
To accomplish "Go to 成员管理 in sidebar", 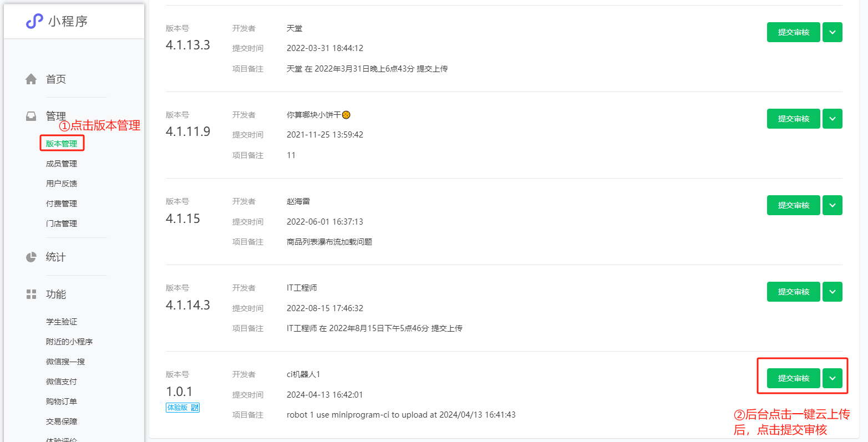I will coord(62,164).
